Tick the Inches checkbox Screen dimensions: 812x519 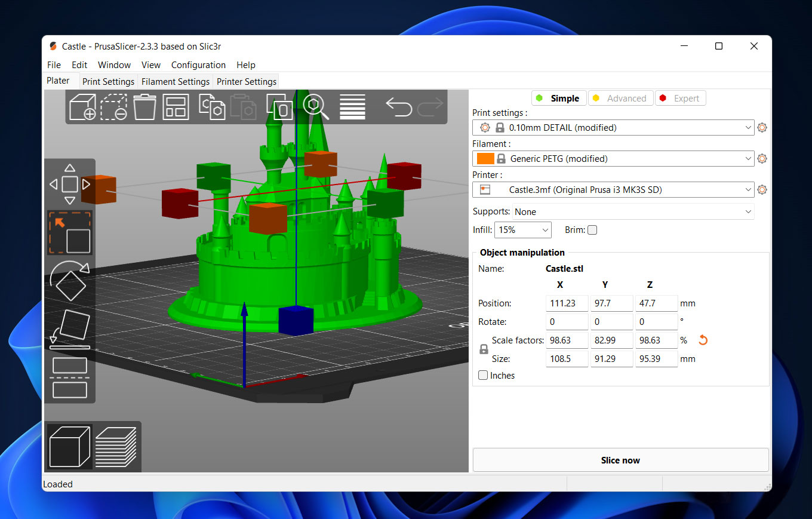pyautogui.click(x=484, y=376)
